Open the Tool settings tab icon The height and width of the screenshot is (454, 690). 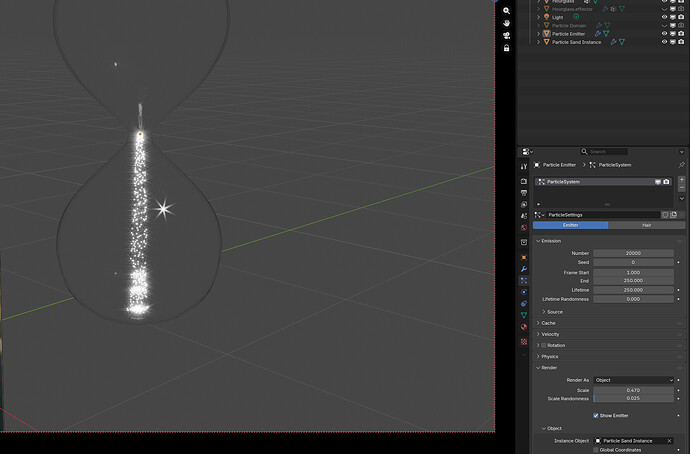pyautogui.click(x=524, y=167)
